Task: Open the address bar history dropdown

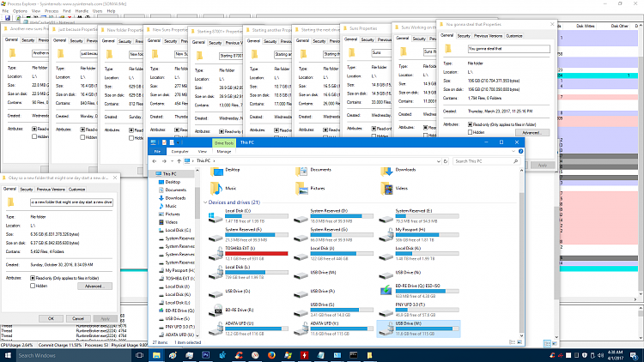Action: [x=438, y=161]
